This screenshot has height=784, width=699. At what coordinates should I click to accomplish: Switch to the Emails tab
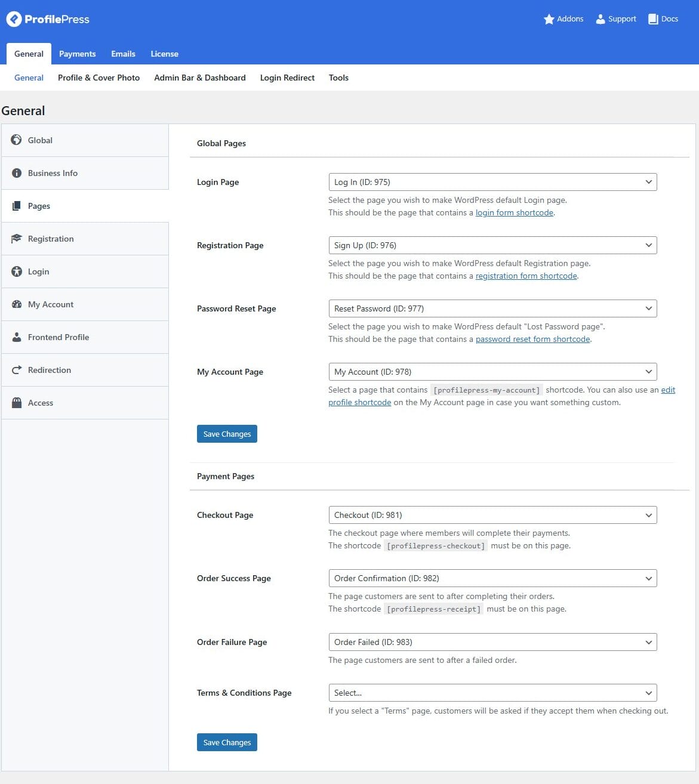123,54
